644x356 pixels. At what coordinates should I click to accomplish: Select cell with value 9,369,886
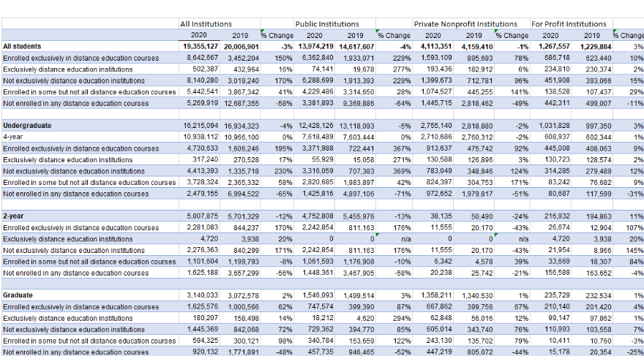click(x=356, y=103)
